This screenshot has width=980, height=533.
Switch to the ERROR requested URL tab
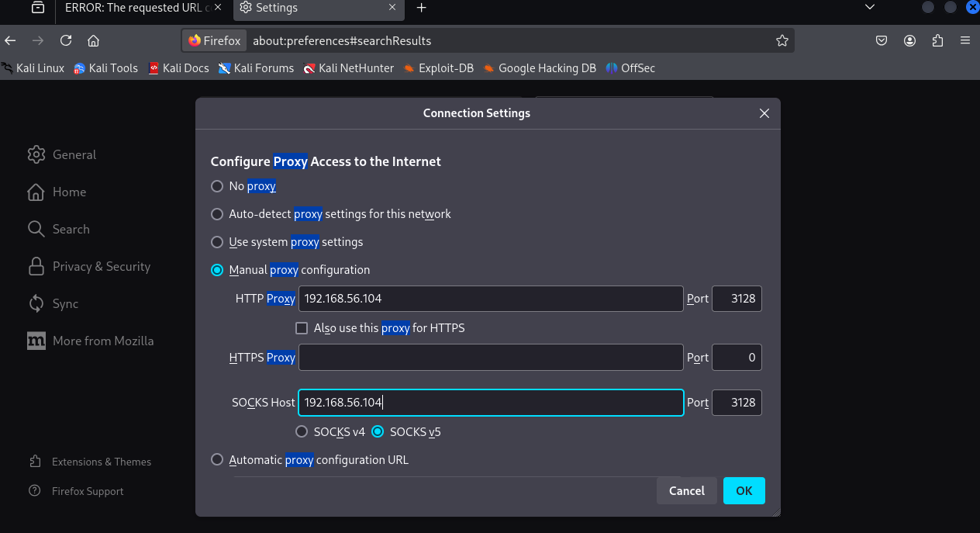136,8
